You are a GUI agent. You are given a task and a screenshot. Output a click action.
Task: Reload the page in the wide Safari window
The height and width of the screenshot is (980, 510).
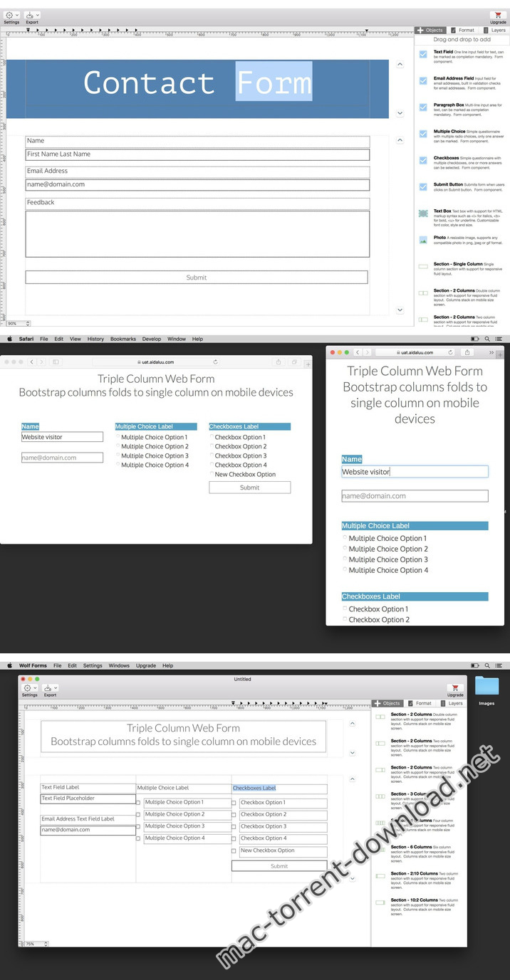(x=215, y=362)
